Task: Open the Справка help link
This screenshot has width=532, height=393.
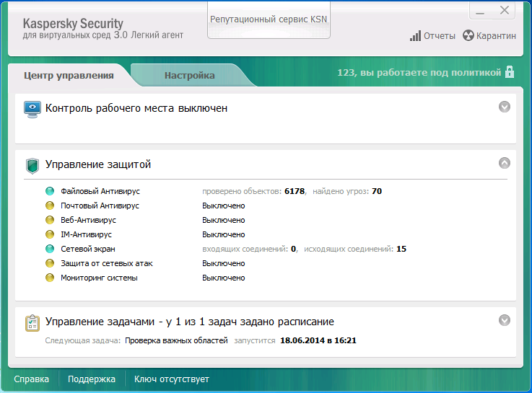Action: click(32, 379)
